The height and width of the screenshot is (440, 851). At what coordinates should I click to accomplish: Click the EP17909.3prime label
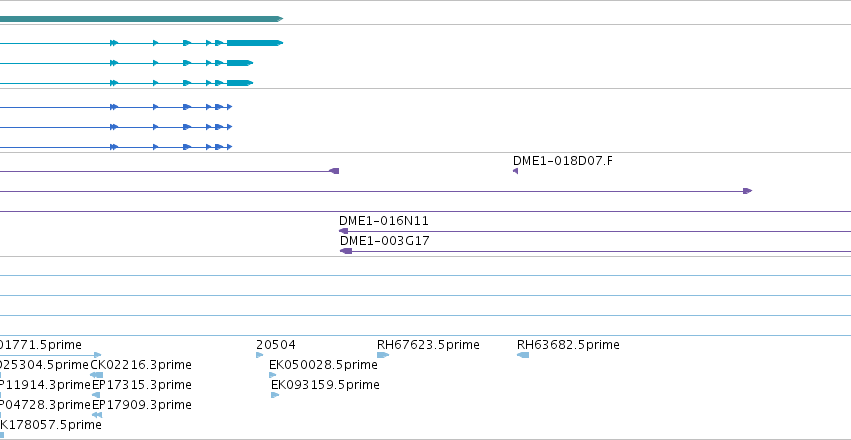point(142,405)
